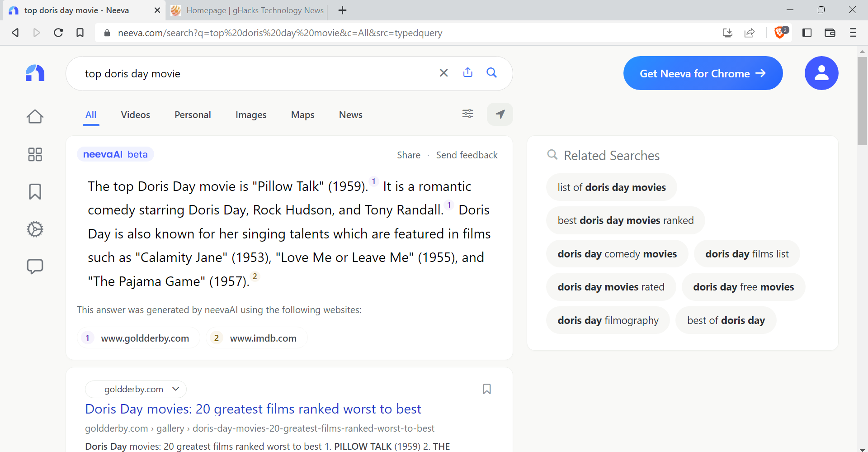The image size is (868, 452).
Task: Click the install app download icon
Action: click(727, 33)
